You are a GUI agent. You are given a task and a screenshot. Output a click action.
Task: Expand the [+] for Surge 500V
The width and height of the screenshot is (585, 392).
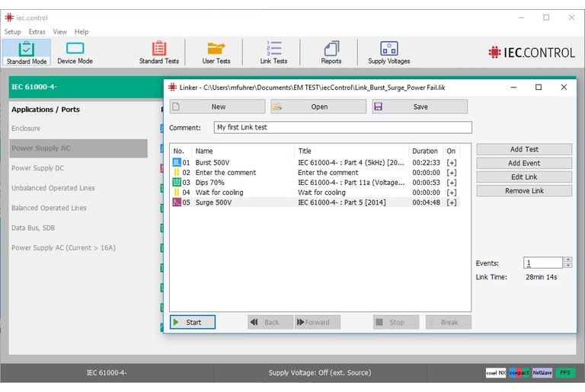tap(452, 202)
